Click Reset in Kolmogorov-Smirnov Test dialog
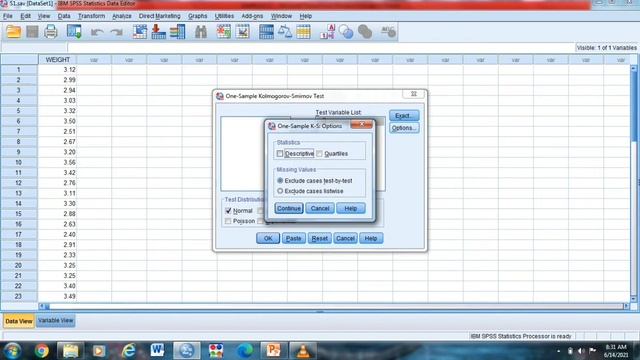Viewport: 640px width, 360px height. 320,238
